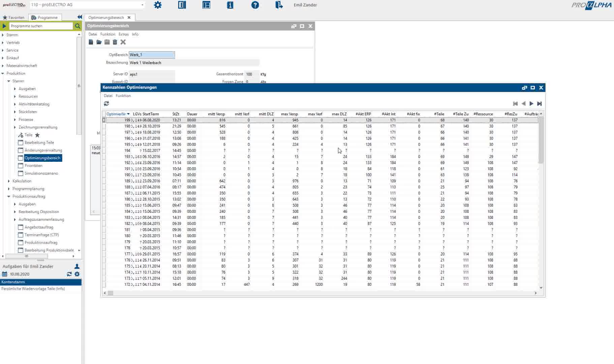Click the Gesamthorizont value field 100
Image resolution: width=614 pixels, height=364 pixels.
(252, 74)
